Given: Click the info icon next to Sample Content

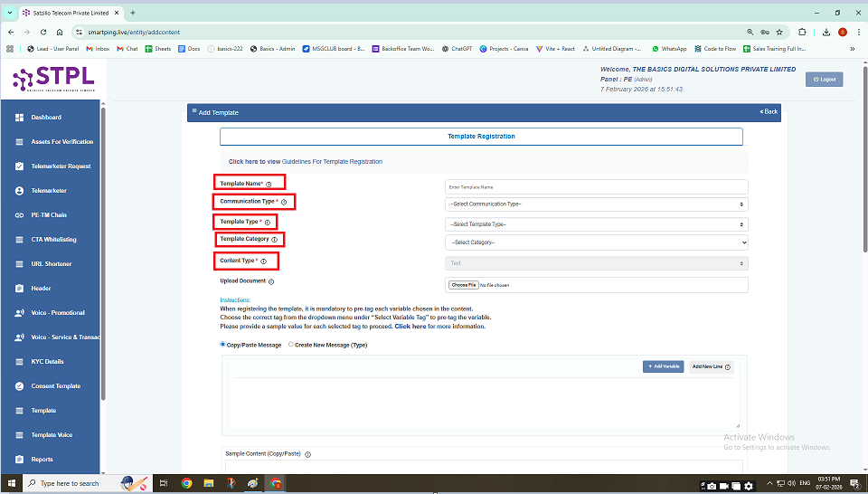Looking at the screenshot, I should 308,453.
